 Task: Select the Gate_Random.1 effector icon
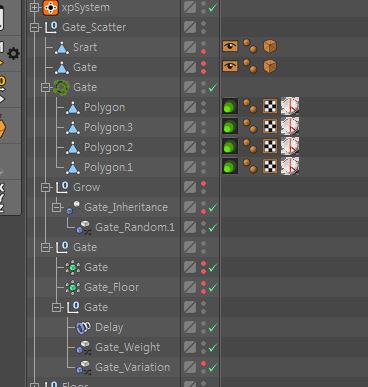tap(84, 227)
